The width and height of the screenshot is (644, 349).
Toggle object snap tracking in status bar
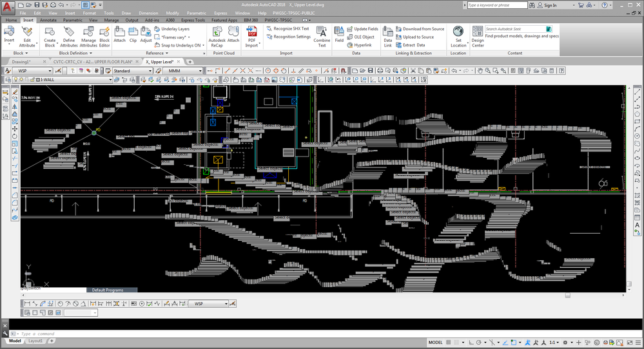pyautogui.click(x=505, y=343)
